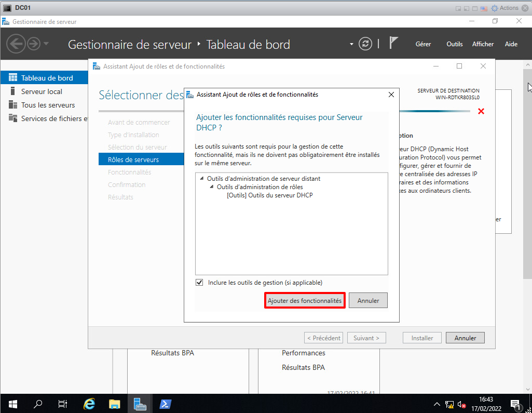Open PowerShell from the taskbar
This screenshot has width=532, height=413.
coord(165,404)
